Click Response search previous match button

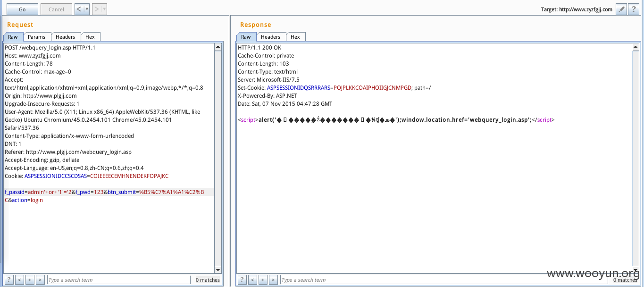pyautogui.click(x=252, y=279)
